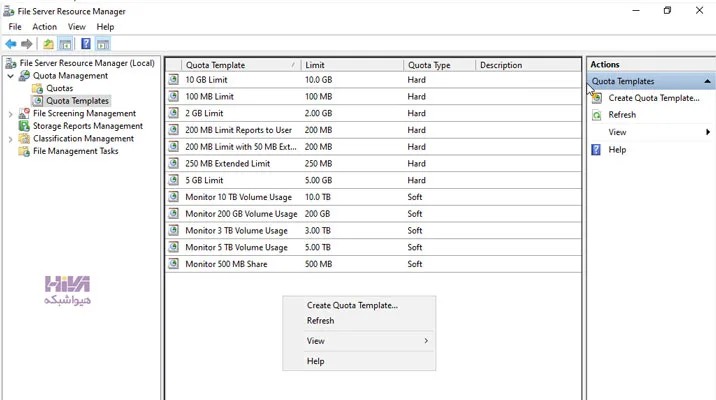
Task: Collapse the Quota Templates actions section
Action: tap(707, 81)
